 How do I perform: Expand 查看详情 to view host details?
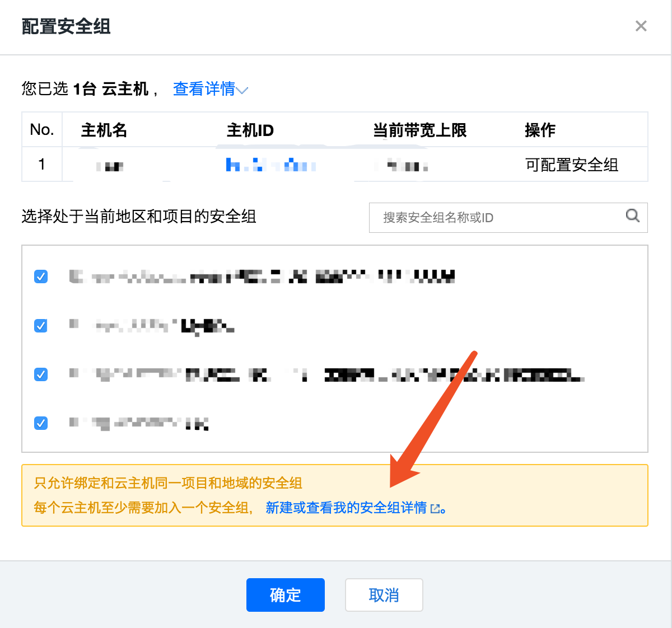pos(211,89)
